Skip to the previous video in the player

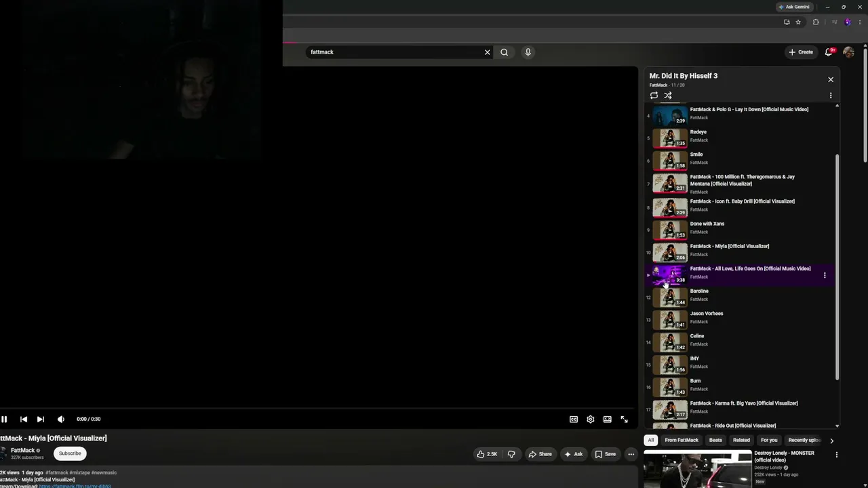pyautogui.click(x=24, y=420)
